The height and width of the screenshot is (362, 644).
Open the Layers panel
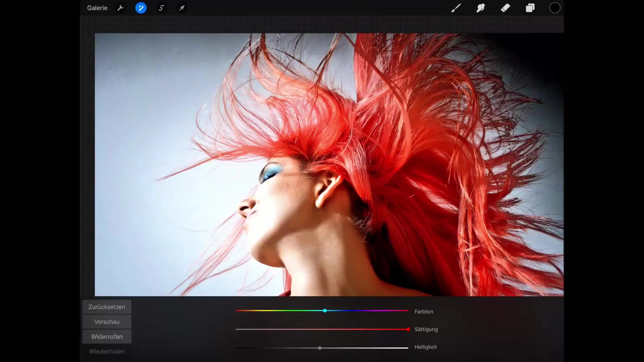click(x=530, y=8)
